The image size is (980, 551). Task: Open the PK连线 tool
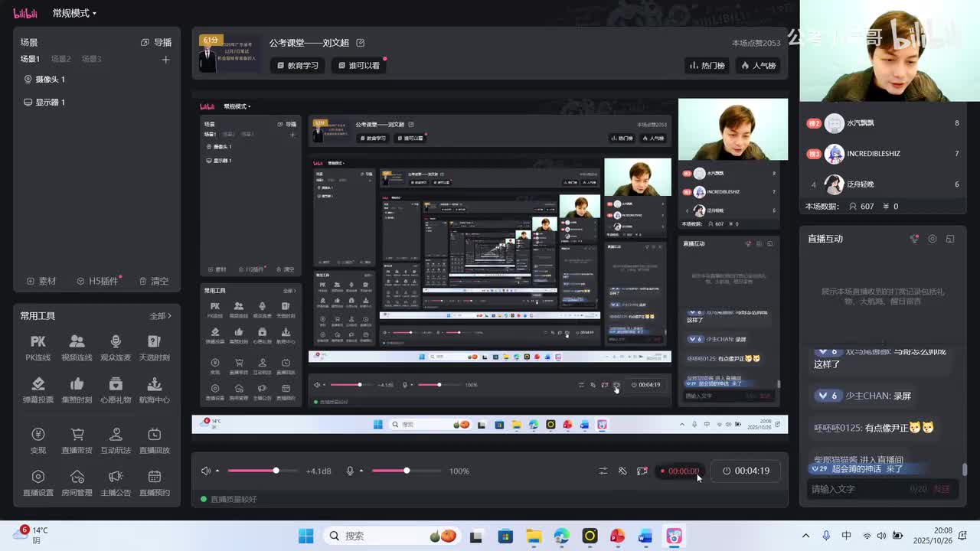tap(38, 347)
